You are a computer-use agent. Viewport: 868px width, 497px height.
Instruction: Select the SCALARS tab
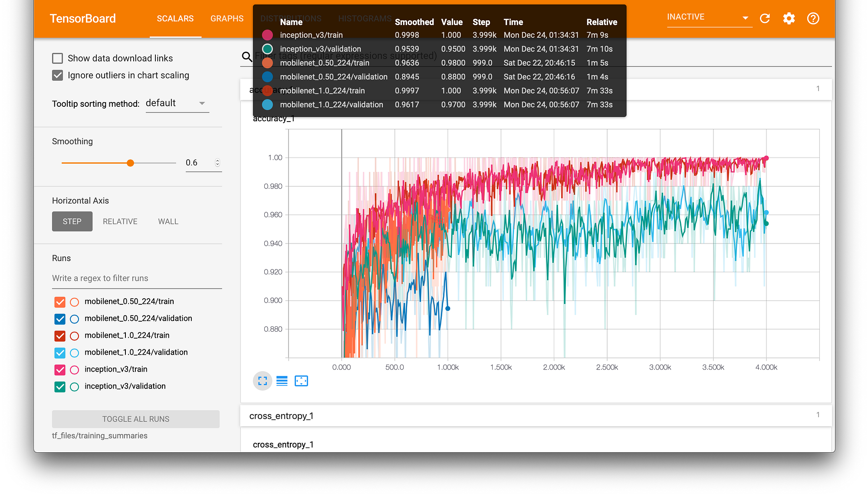click(175, 19)
